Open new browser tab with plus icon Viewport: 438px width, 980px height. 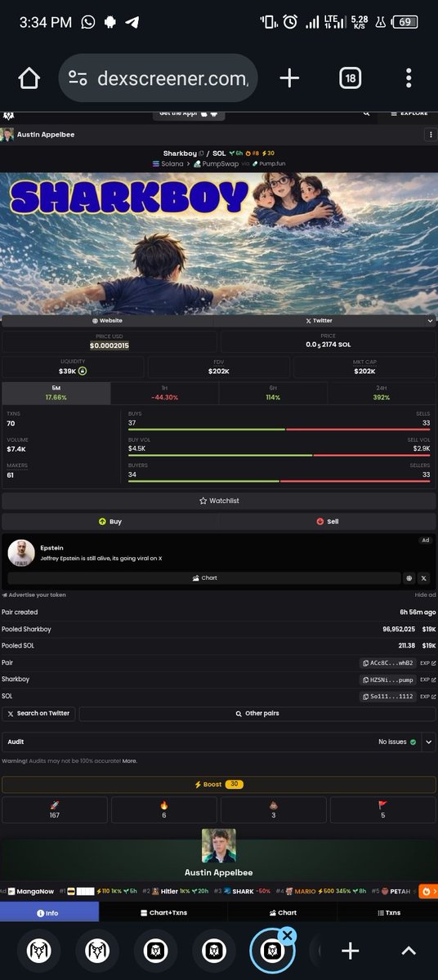[x=289, y=78]
